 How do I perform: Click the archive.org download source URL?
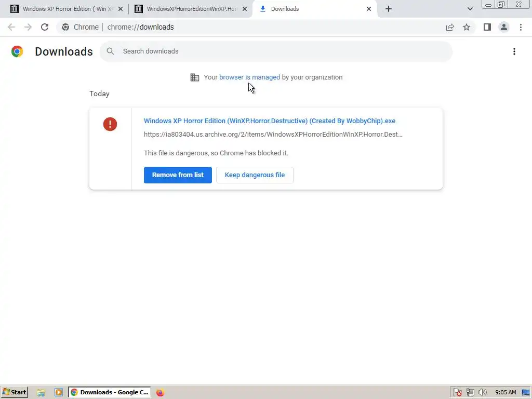273,135
